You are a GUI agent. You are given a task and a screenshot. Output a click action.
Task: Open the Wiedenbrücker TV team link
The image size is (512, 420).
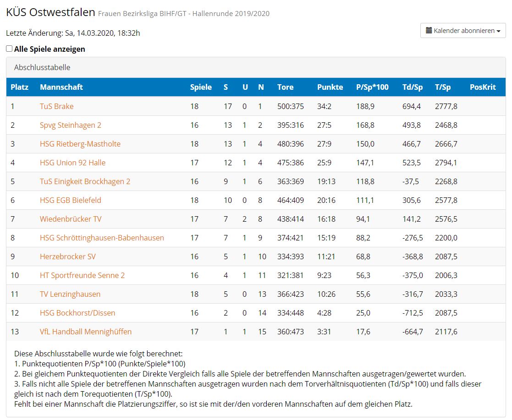(x=71, y=219)
